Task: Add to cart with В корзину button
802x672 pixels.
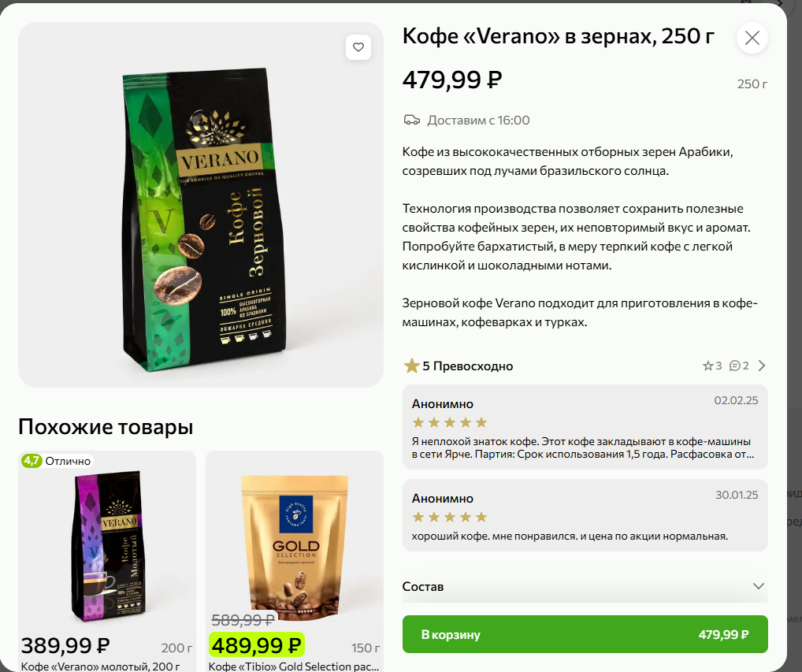Action: [585, 634]
